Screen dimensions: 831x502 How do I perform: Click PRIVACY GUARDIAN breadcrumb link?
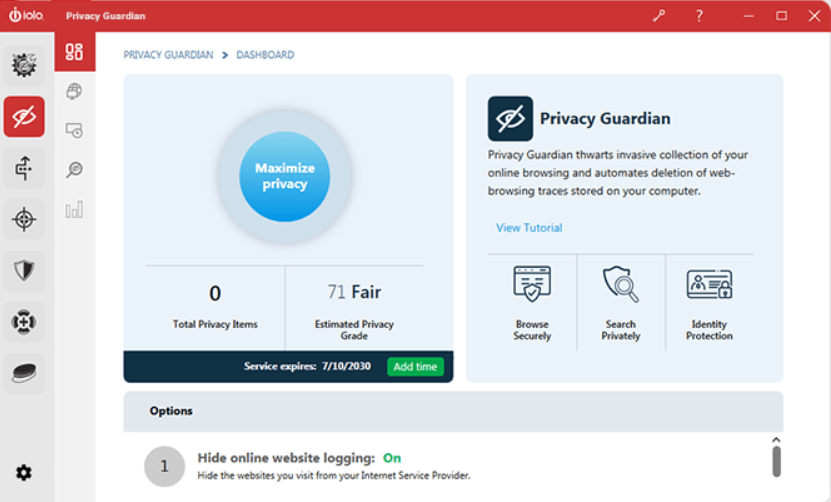(168, 55)
